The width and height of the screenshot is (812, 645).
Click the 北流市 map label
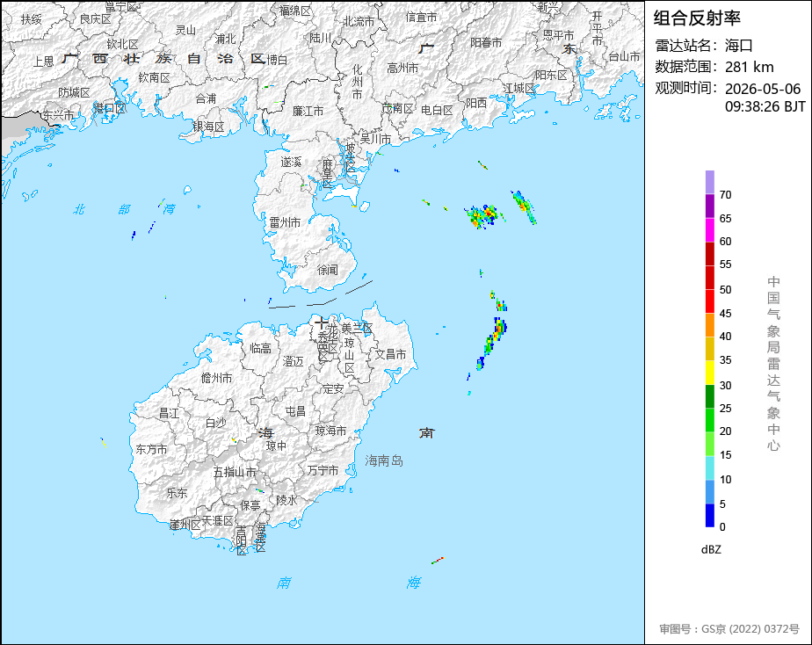click(359, 21)
